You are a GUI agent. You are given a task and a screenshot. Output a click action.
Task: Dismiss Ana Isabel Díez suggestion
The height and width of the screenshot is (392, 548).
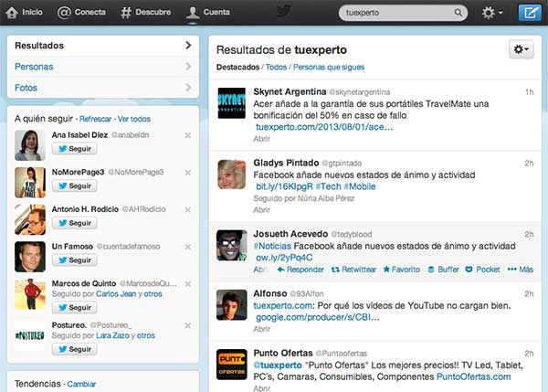[187, 135]
